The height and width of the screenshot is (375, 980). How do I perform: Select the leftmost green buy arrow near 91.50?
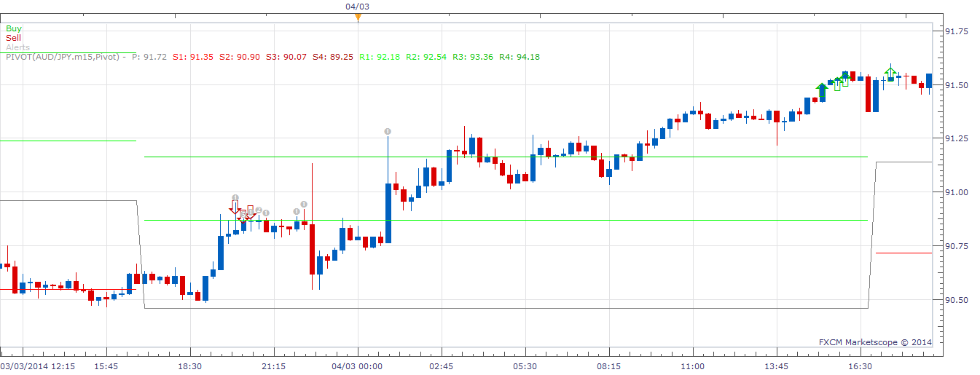tap(822, 90)
